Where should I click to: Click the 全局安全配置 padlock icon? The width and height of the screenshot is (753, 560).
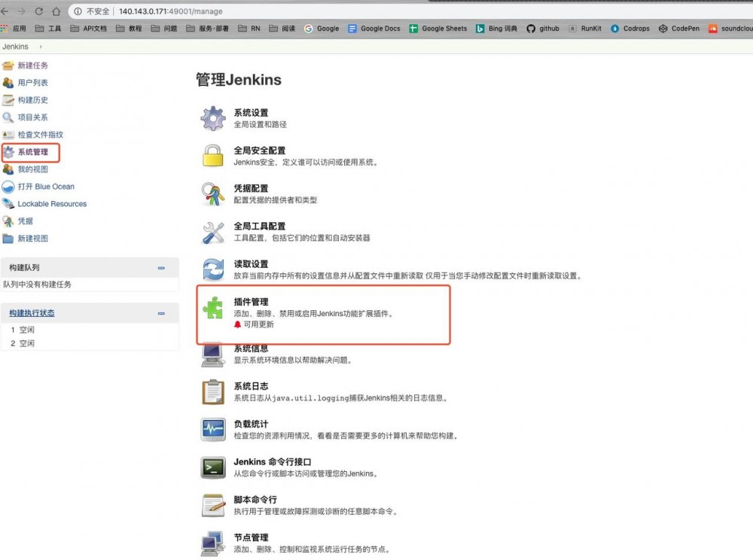tap(213, 156)
